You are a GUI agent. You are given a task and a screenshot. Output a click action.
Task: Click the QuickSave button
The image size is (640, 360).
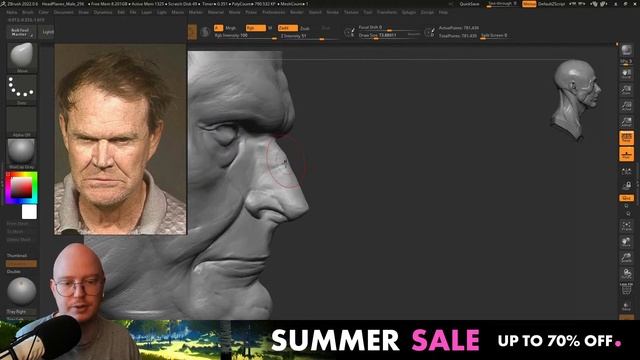point(469,4)
